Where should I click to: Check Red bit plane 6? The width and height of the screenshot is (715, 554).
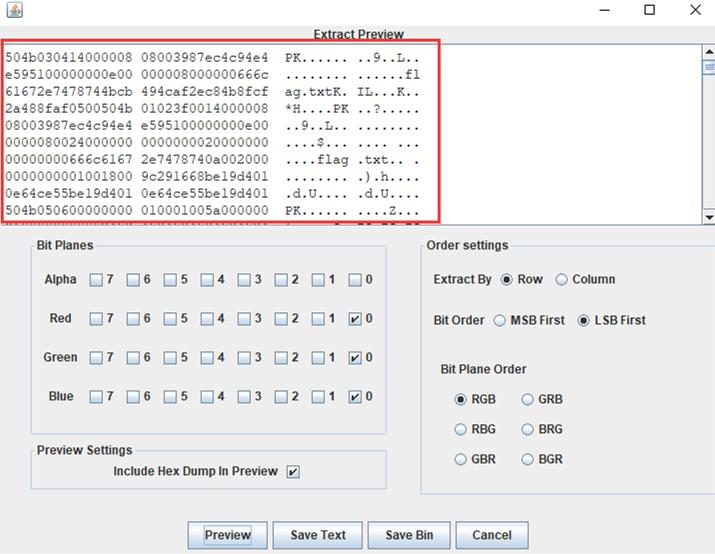pos(133,319)
